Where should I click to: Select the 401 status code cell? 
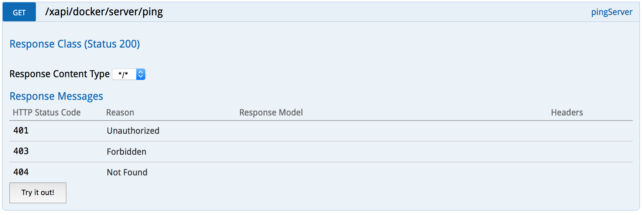[x=21, y=130]
